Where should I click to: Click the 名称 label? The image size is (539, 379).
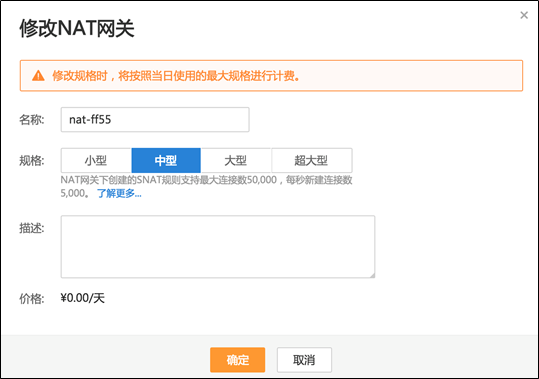coord(32,120)
